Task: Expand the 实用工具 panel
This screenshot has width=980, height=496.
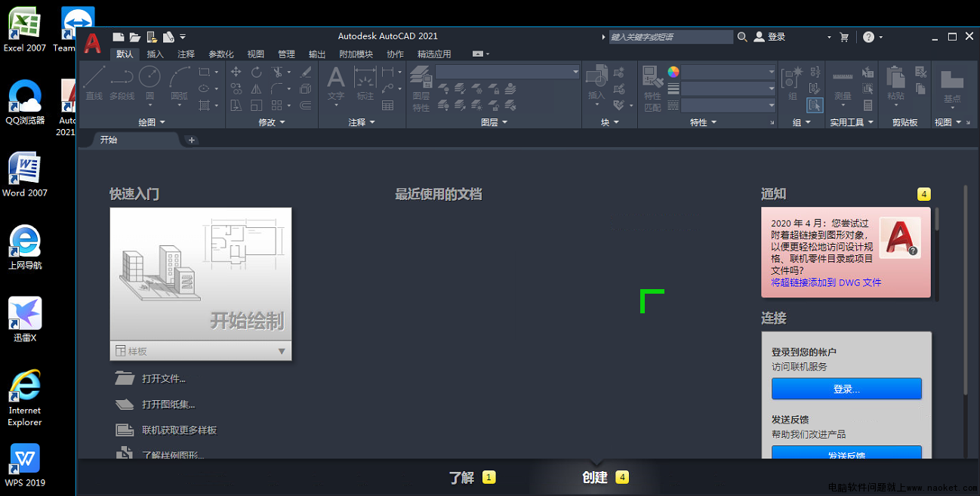Action: pos(852,122)
